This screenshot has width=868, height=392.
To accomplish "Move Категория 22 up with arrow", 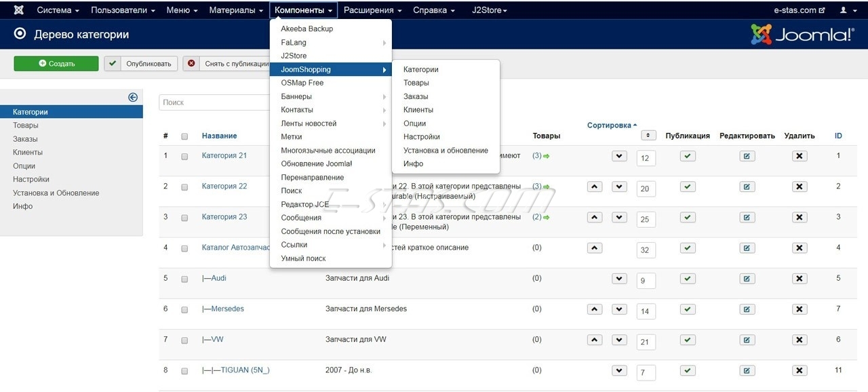I will click(x=595, y=187).
